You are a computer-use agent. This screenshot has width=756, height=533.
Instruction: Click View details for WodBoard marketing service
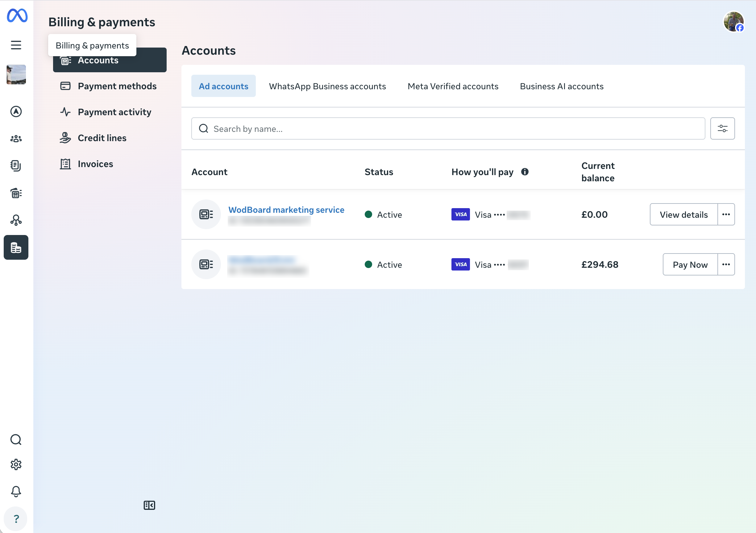683,214
